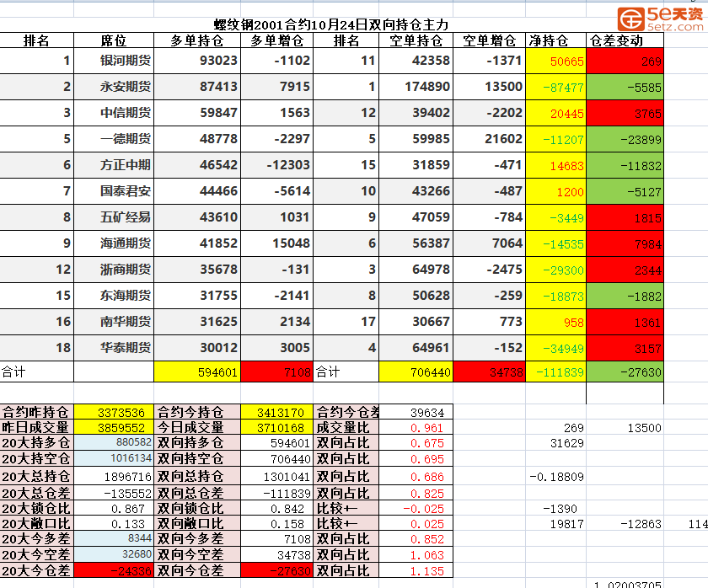Click the net position cell -34949
The image size is (708, 588).
point(555,349)
